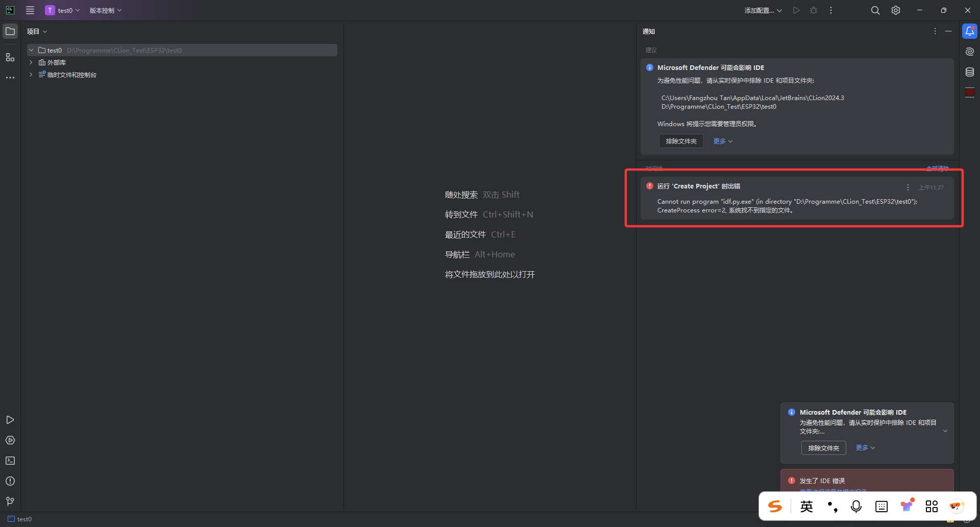Image resolution: width=980 pixels, height=527 pixels.
Task: Click the 转到文件 hint text
Action: pyautogui.click(x=461, y=214)
